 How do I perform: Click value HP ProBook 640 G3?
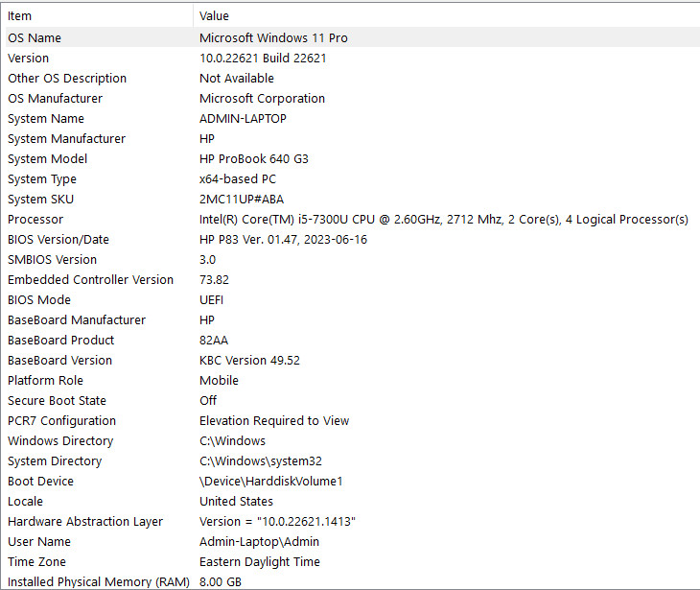pyautogui.click(x=253, y=158)
